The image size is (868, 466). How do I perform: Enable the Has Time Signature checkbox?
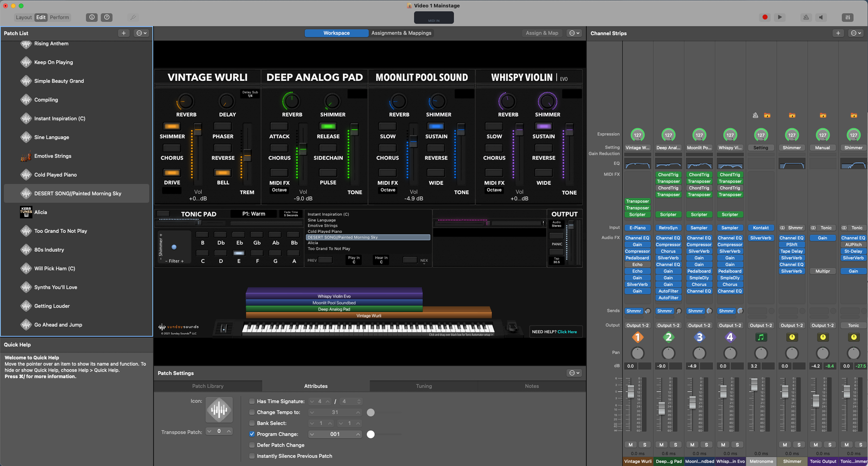click(x=252, y=401)
